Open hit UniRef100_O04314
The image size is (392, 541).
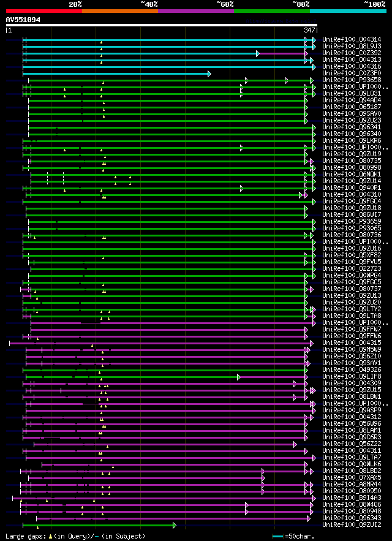point(352,40)
